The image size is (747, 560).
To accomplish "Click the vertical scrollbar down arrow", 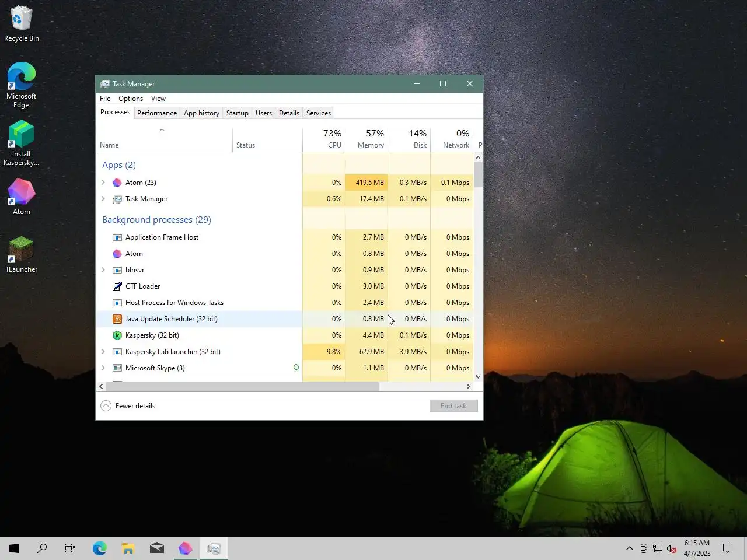I will tap(478, 377).
